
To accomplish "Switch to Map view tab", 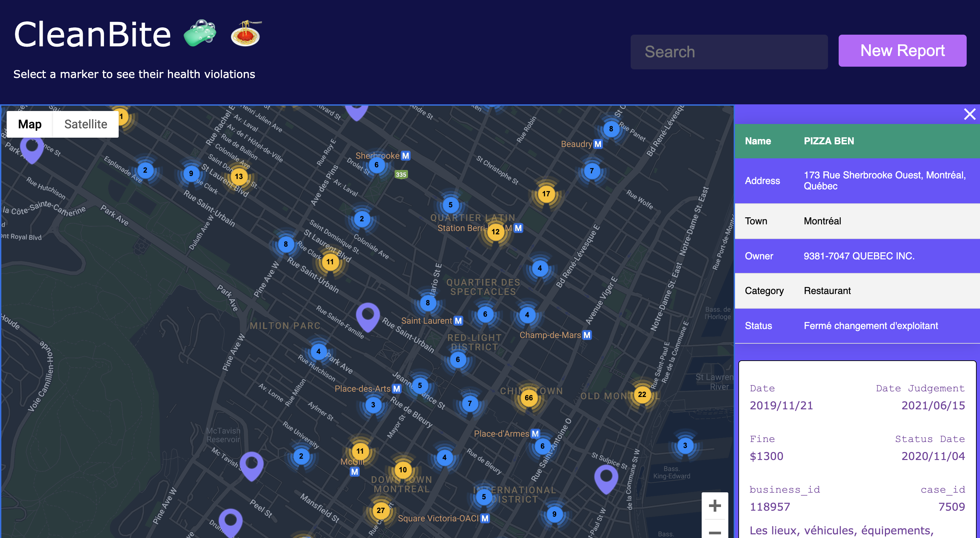I will coord(30,124).
